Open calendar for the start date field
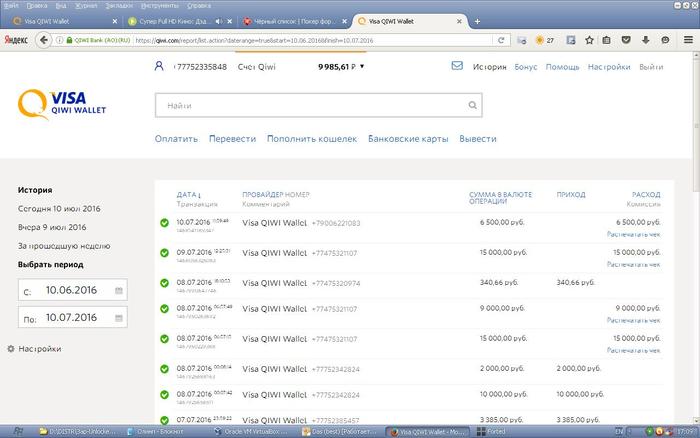 (119, 291)
